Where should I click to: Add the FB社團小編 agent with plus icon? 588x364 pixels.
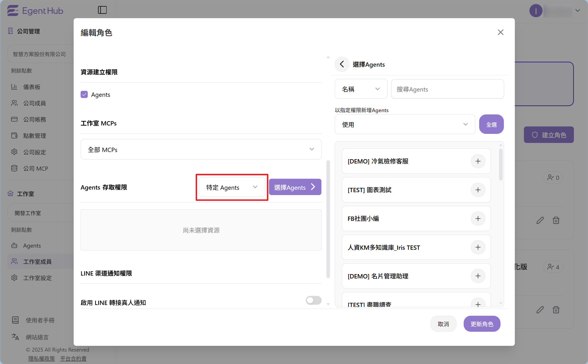478,219
